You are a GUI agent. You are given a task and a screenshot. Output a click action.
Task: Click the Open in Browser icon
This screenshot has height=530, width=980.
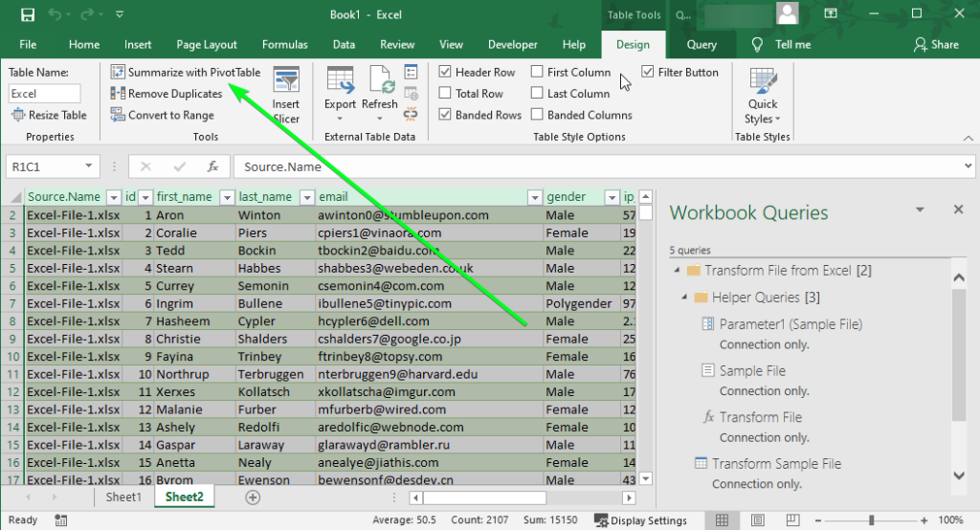411,94
